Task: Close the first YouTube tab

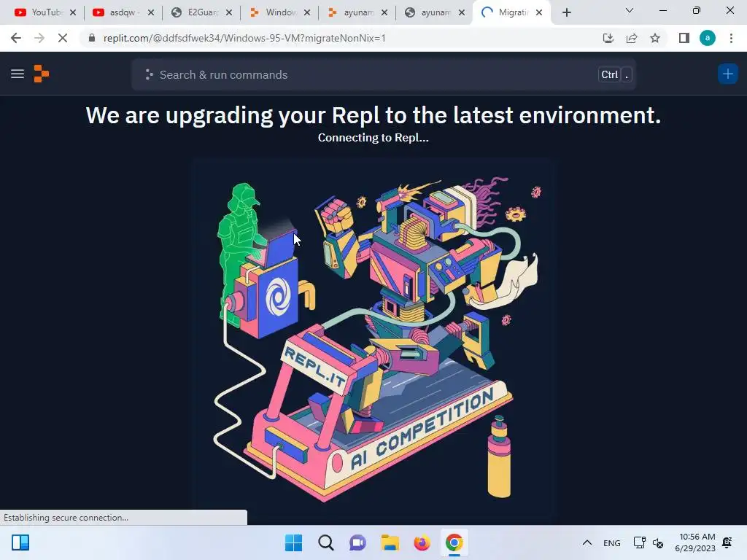Action: click(73, 12)
